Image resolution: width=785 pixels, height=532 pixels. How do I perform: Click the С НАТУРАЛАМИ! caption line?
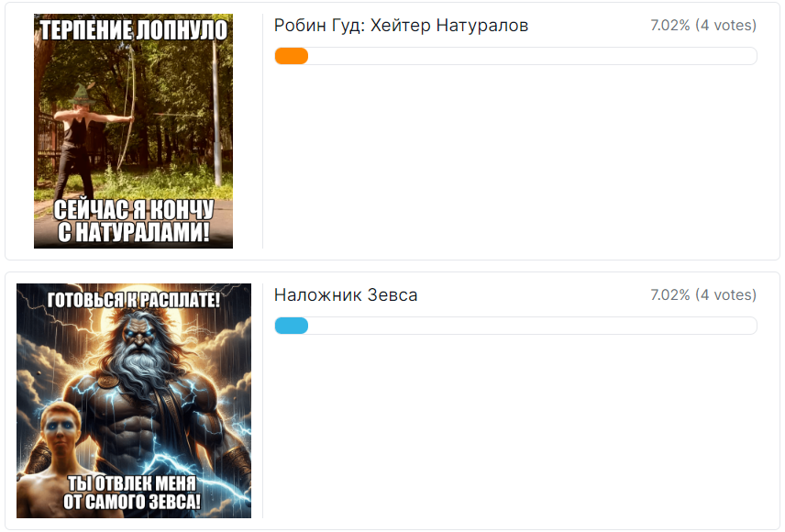134,232
